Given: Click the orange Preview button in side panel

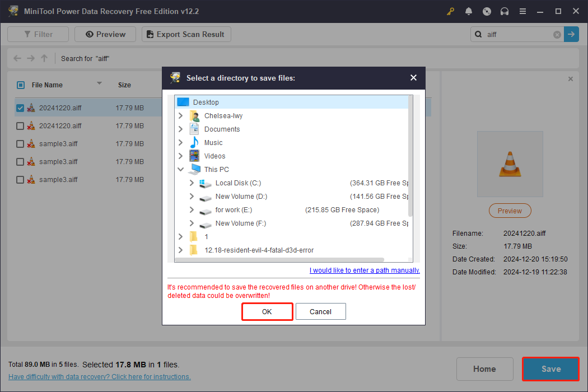Looking at the screenshot, I should (x=510, y=211).
